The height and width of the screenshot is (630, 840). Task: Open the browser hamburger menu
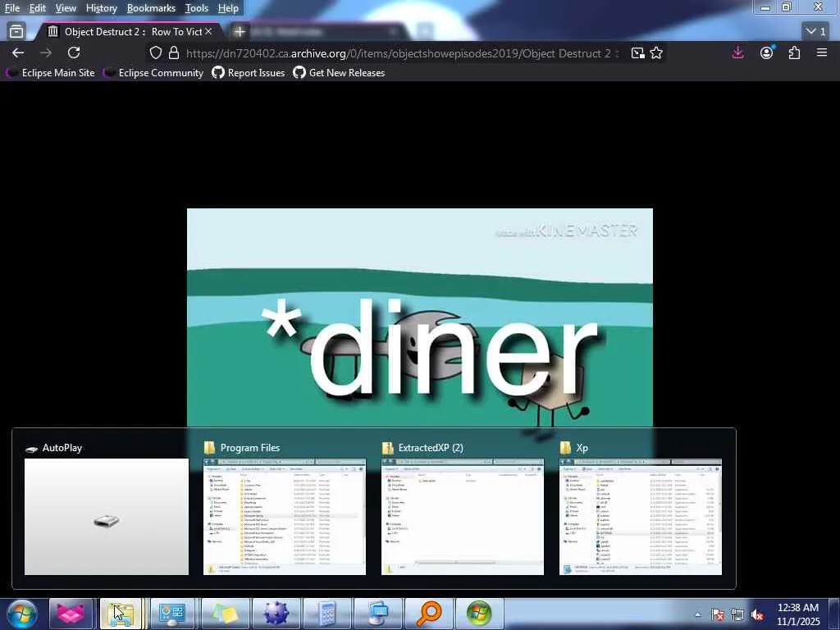pos(822,52)
